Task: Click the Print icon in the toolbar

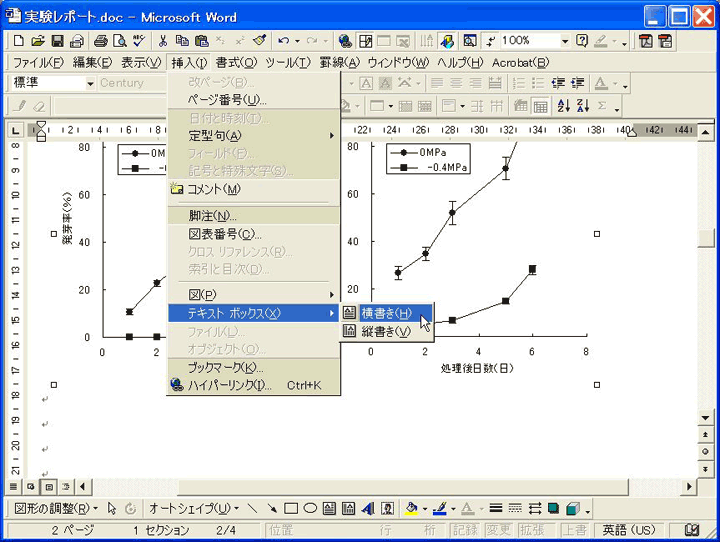Action: coord(101,41)
